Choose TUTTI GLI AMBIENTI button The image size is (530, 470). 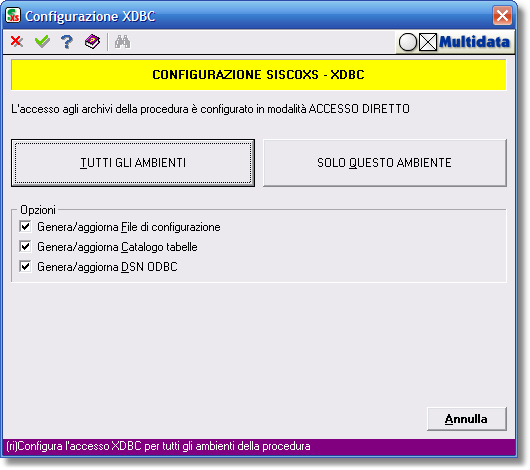pos(133,163)
